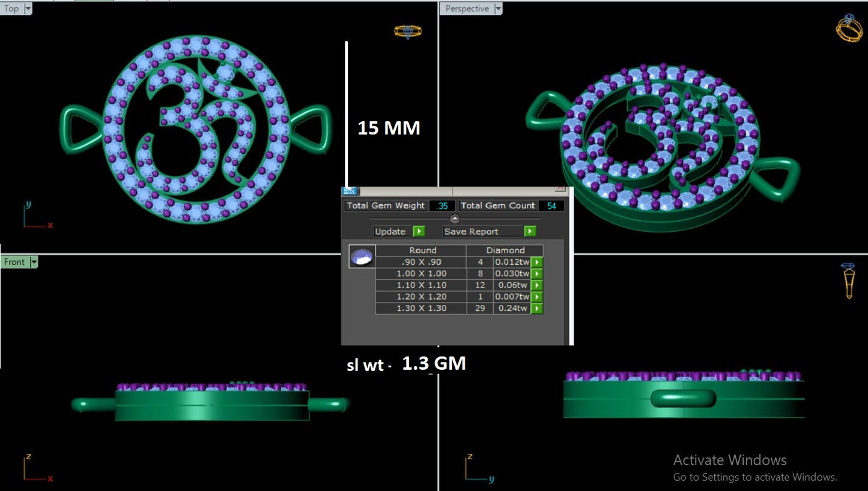Screen dimensions: 868x491
Task: Click the gem count 29 cell
Action: pos(480,308)
